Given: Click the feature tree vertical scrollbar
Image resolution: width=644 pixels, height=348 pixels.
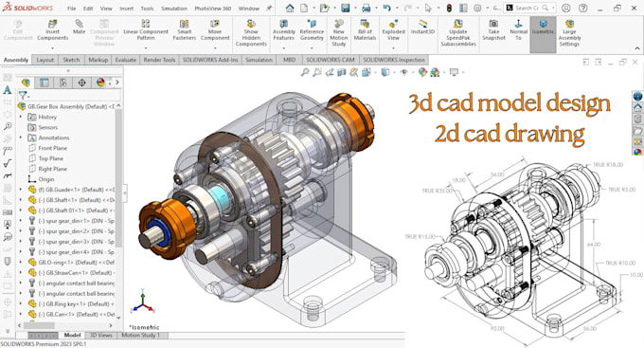Looking at the screenshot, I should (x=118, y=211).
